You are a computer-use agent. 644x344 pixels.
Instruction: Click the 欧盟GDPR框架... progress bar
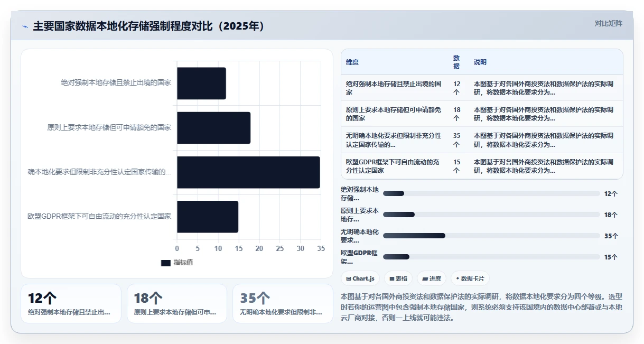[x=491, y=257]
